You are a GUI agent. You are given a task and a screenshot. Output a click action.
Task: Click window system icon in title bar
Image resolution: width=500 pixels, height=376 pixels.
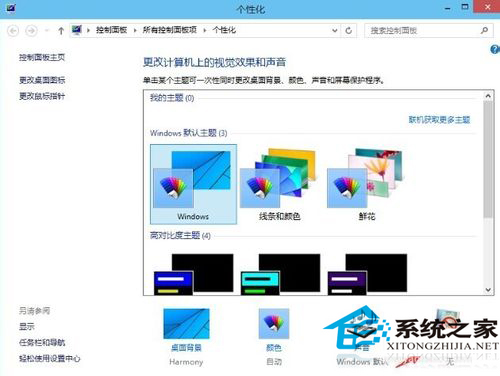point(10,7)
